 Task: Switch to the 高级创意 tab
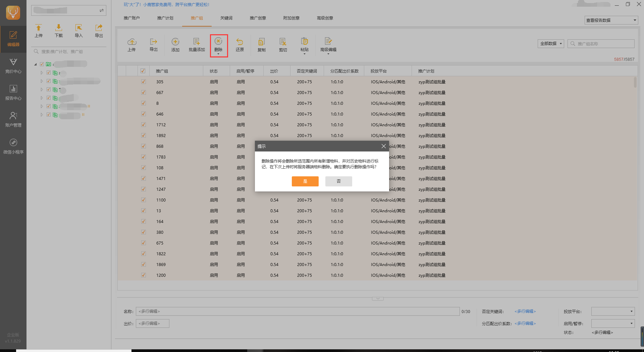pos(325,18)
